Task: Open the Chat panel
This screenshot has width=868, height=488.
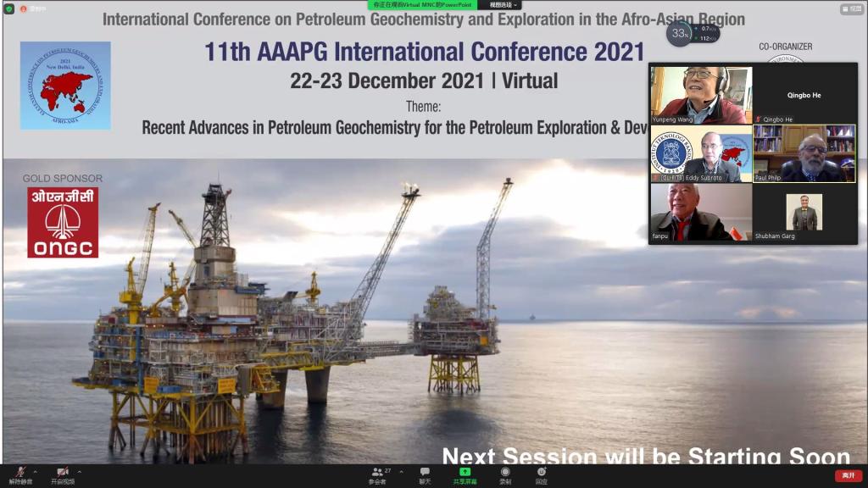Action: pos(425,474)
